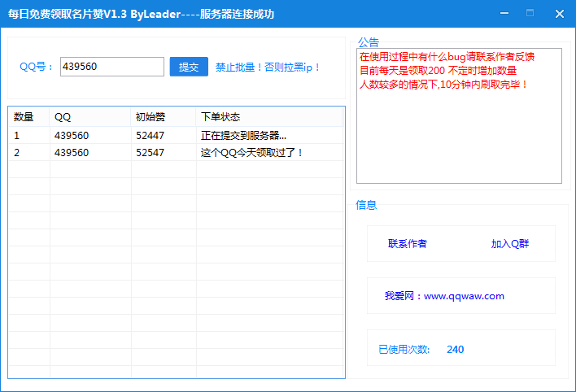The height and width of the screenshot is (392, 576).
Task: Click the 数量 column header
Action: click(x=24, y=117)
